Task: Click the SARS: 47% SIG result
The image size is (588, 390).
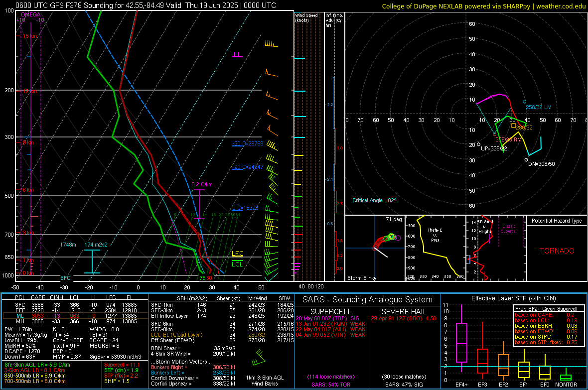Action: 404,385
